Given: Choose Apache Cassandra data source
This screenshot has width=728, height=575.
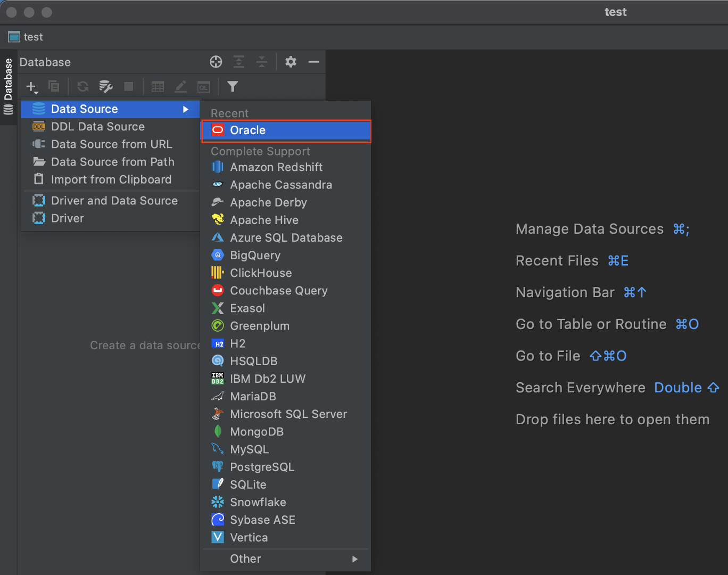Looking at the screenshot, I should (x=286, y=185).
